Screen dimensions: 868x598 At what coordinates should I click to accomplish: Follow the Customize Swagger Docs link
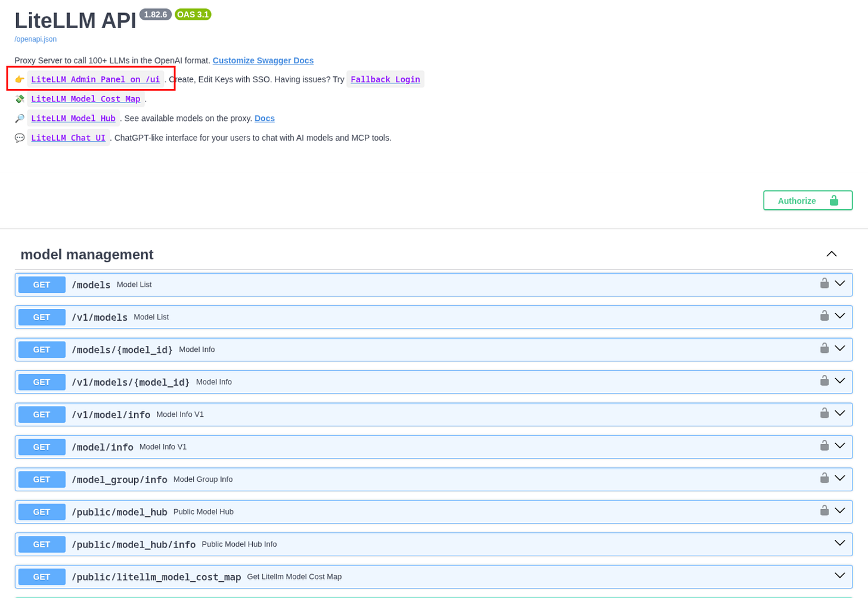tap(263, 60)
